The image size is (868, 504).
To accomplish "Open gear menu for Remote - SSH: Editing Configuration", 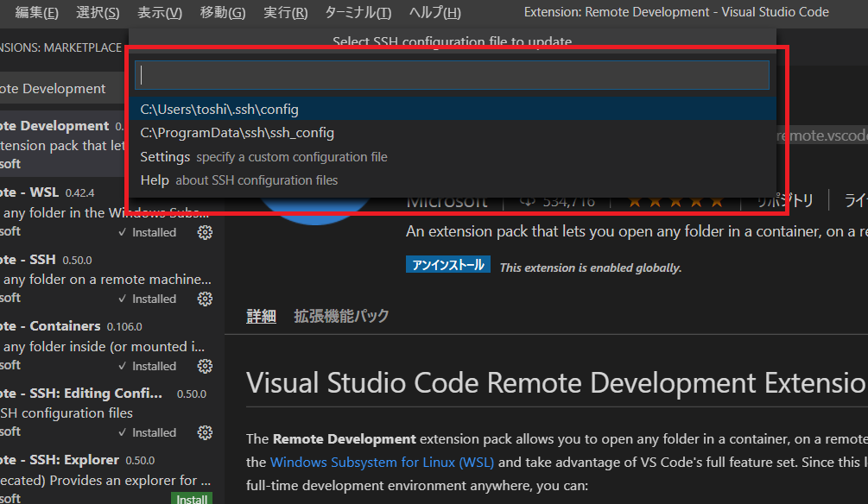I will (x=205, y=432).
